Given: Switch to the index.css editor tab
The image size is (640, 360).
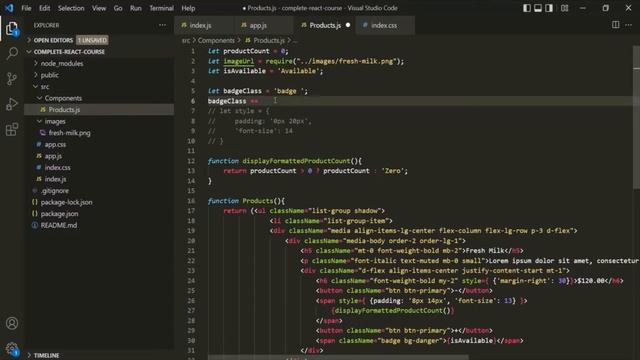Looking at the screenshot, I should [x=384, y=25].
